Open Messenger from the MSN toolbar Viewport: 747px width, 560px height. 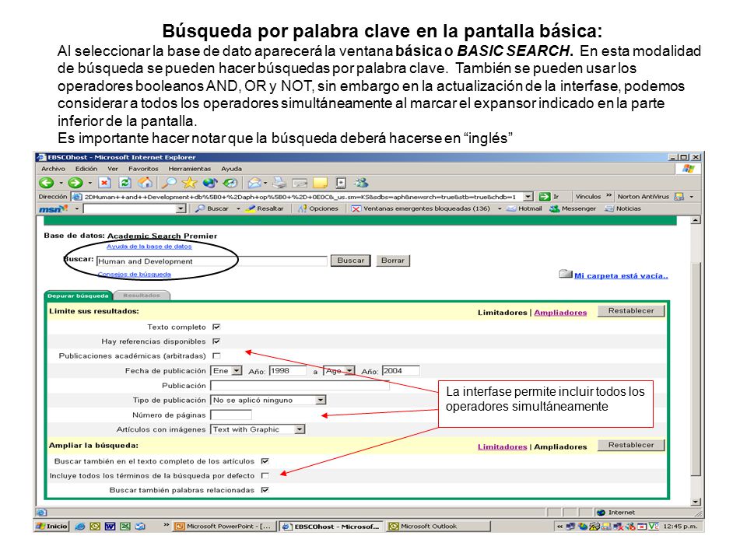point(573,208)
